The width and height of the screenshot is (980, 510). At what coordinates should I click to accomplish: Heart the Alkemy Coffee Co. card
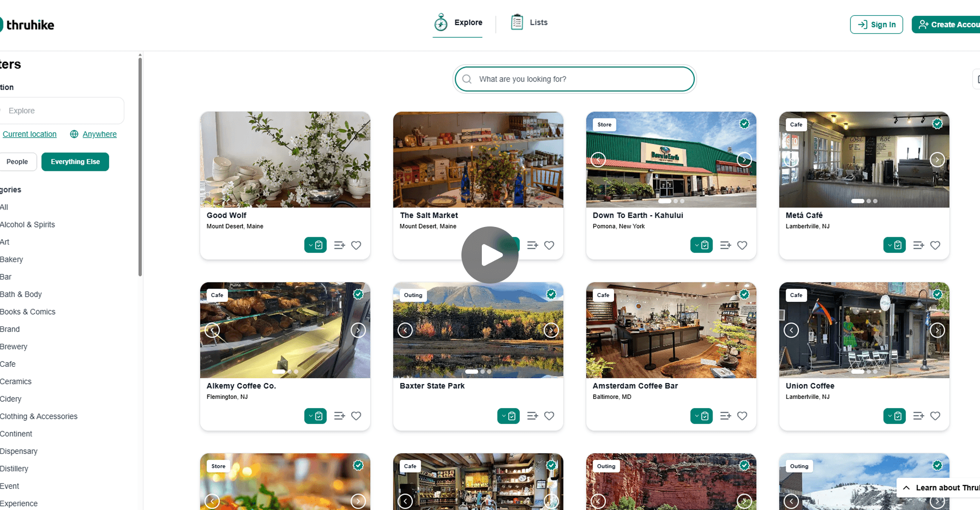pos(356,416)
